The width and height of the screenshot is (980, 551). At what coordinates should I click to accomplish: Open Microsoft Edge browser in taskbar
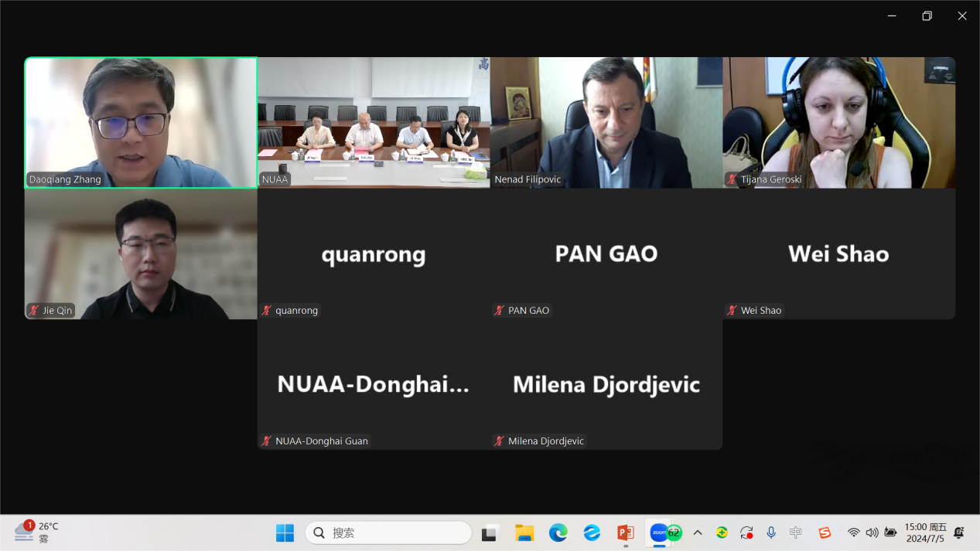pos(558,532)
